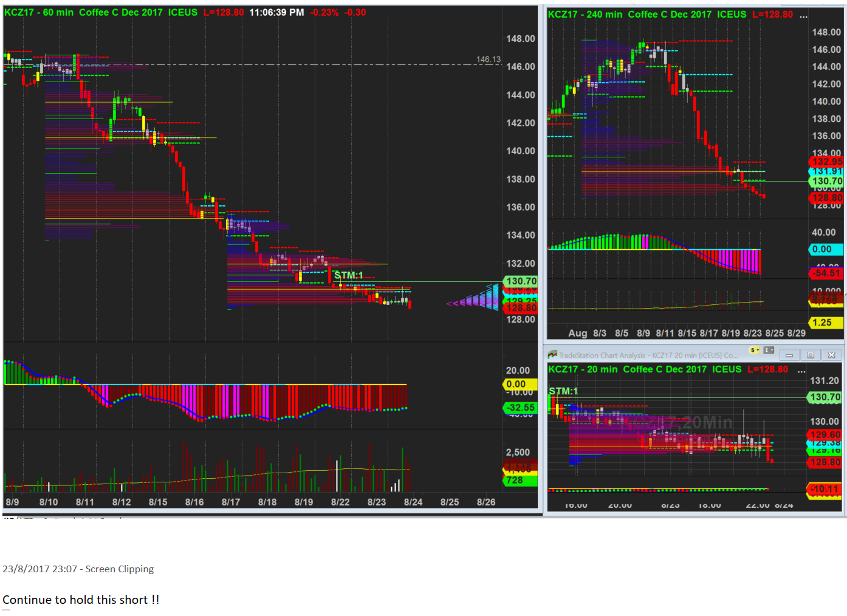The image size is (847, 616).
Task: Click the L=128.80 last price in the 60 min header
Action: tap(224, 12)
